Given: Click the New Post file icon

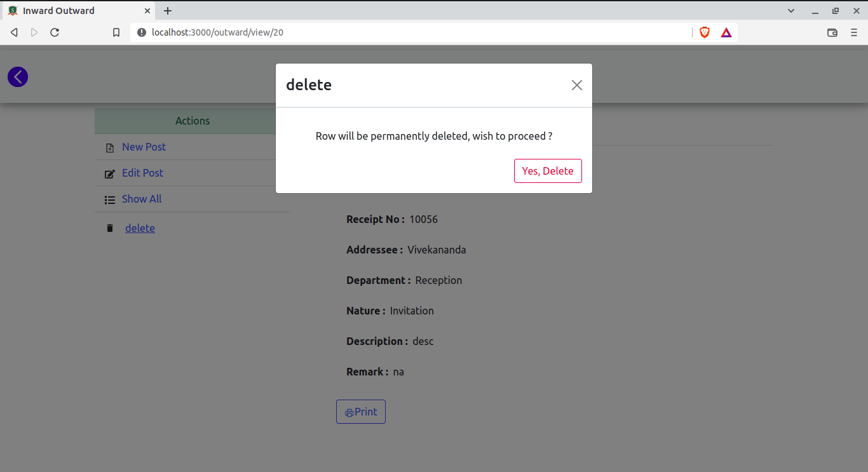Looking at the screenshot, I should pos(110,148).
